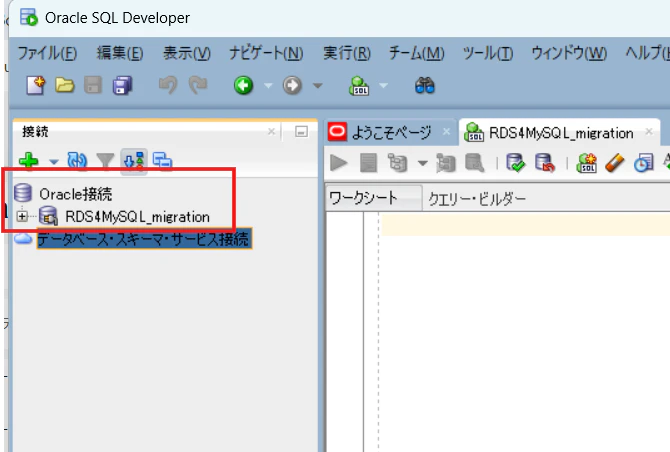
Task: Open the Back history dropdown arrow
Action: coord(268,85)
